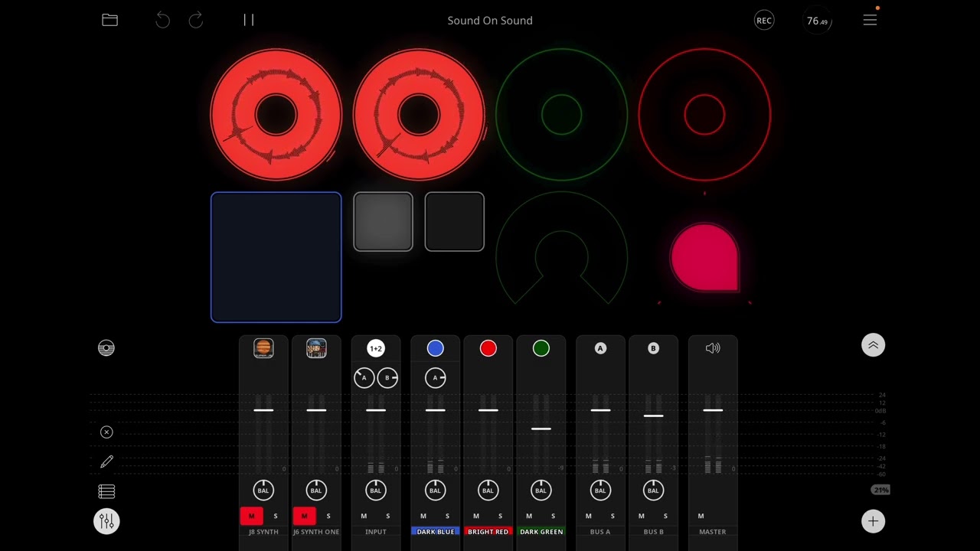Tap the first red filled loop circle
The image size is (980, 551).
point(276,115)
